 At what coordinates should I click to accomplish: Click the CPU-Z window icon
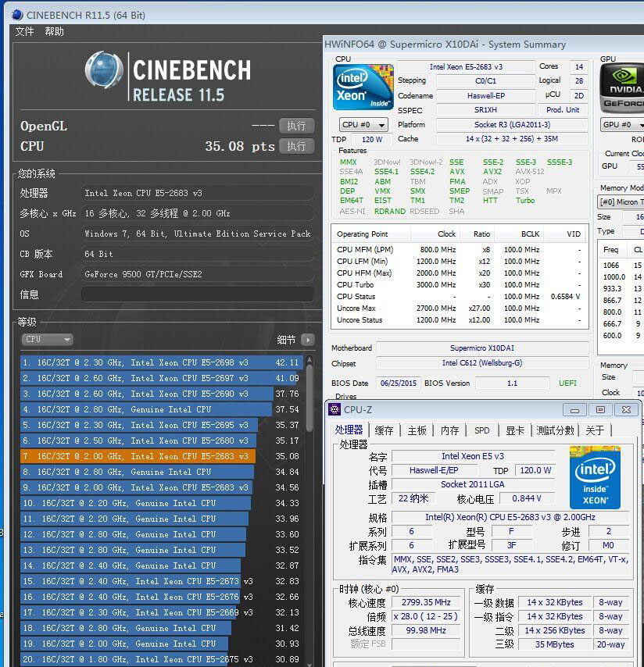pyautogui.click(x=335, y=409)
